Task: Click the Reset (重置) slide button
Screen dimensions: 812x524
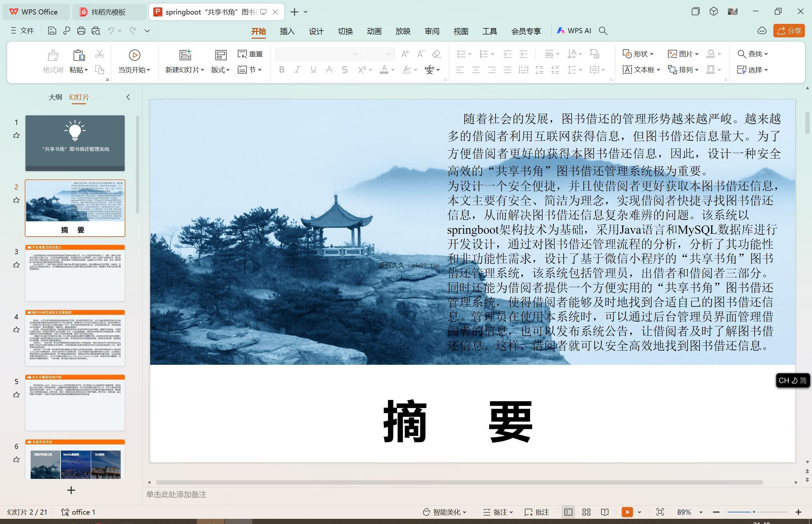Action: pyautogui.click(x=250, y=54)
